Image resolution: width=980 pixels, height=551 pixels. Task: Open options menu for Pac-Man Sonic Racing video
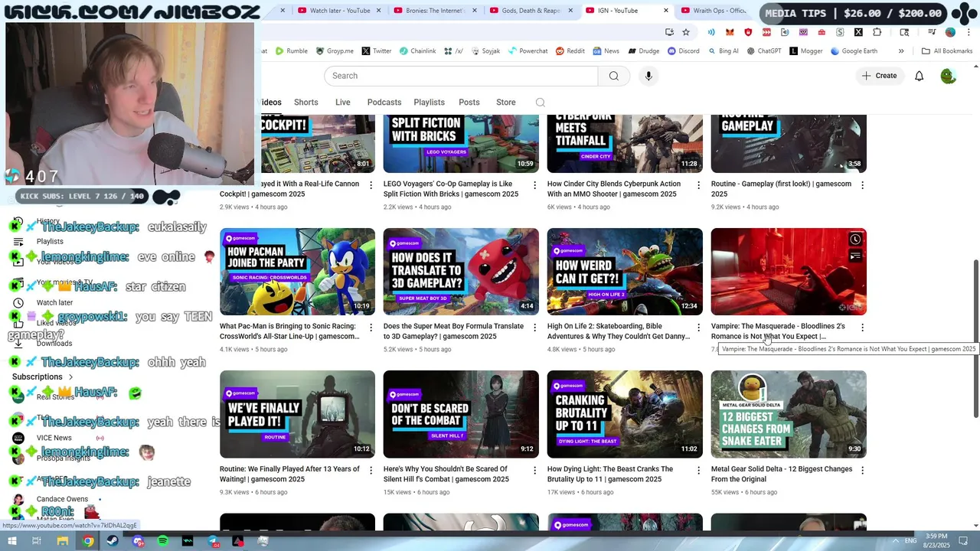(x=371, y=328)
